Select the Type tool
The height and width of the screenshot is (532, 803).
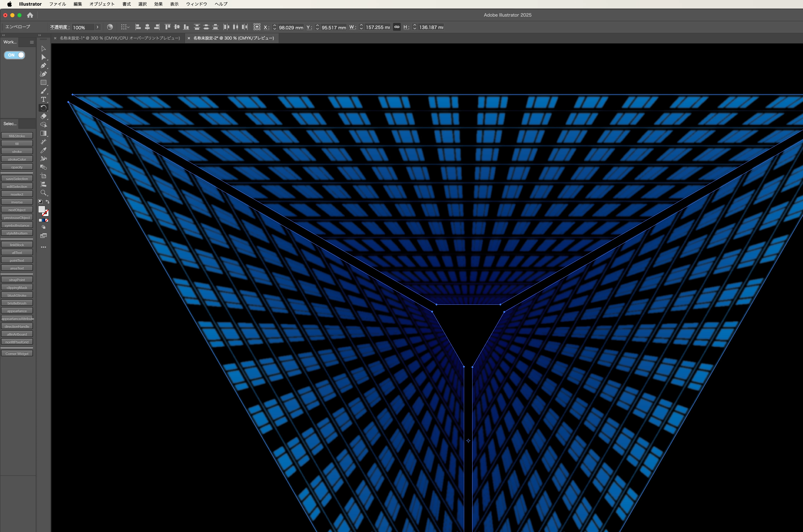point(44,99)
